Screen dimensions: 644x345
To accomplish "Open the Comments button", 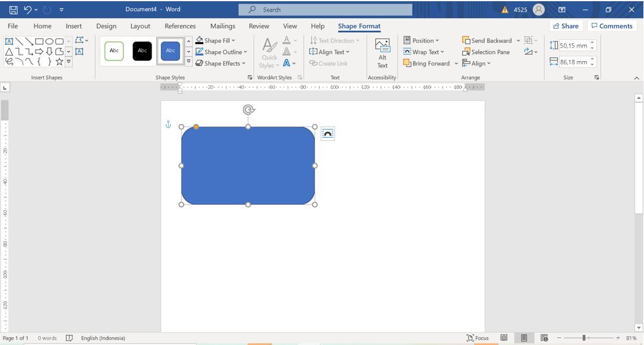I will (x=611, y=26).
